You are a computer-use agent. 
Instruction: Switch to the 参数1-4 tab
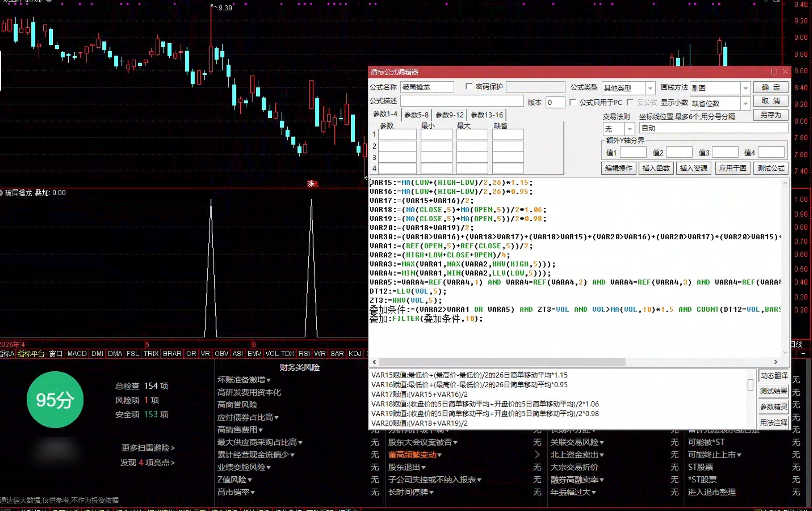click(x=385, y=114)
